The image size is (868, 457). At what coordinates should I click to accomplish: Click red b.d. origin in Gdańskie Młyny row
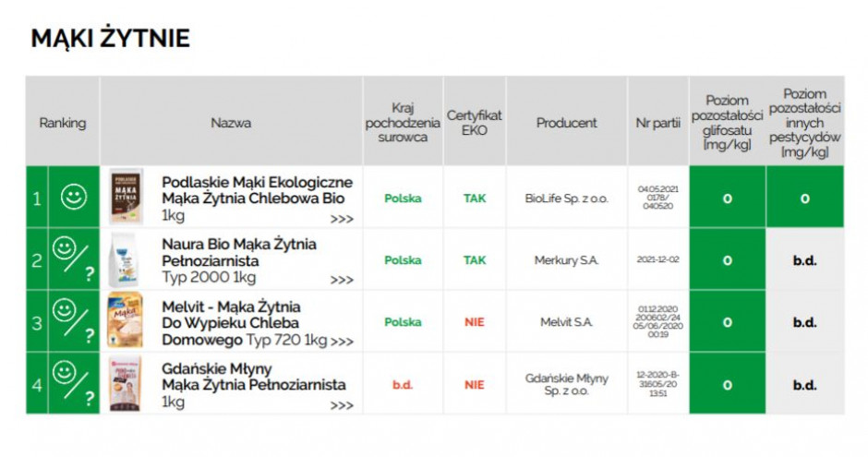pyautogui.click(x=403, y=384)
